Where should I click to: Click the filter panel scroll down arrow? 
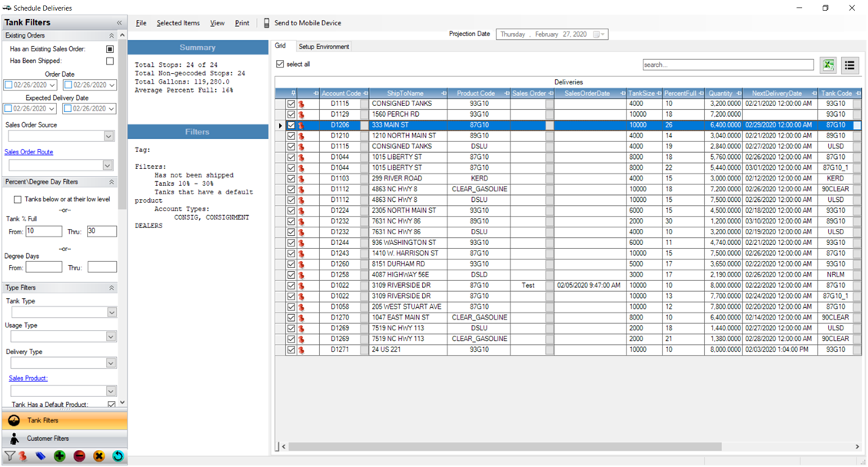[x=122, y=402]
